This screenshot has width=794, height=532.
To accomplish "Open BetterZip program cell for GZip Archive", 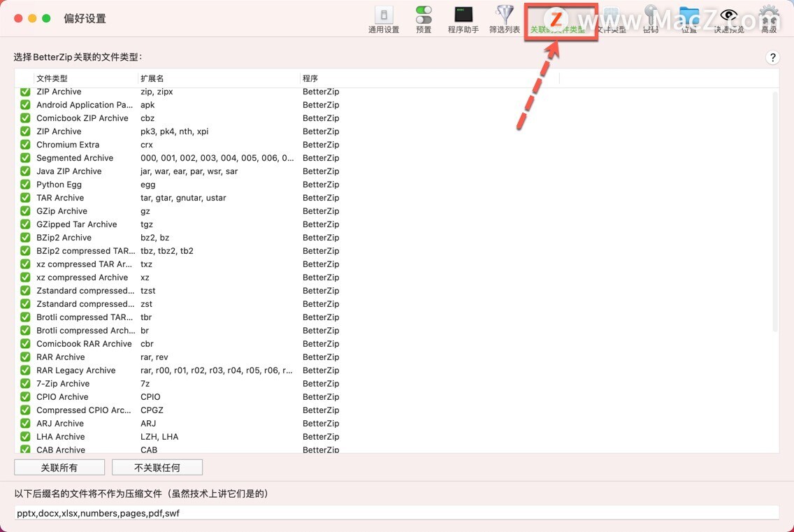I will coord(321,211).
